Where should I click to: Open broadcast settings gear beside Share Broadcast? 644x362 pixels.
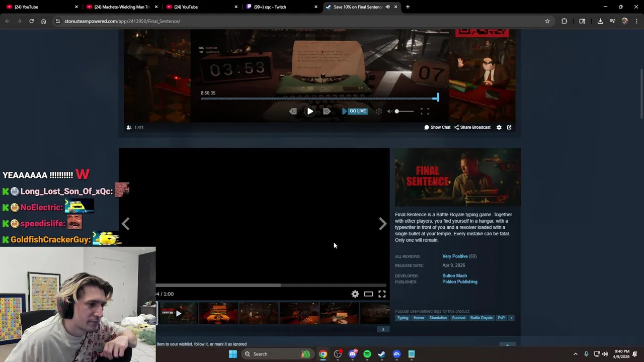click(x=499, y=127)
